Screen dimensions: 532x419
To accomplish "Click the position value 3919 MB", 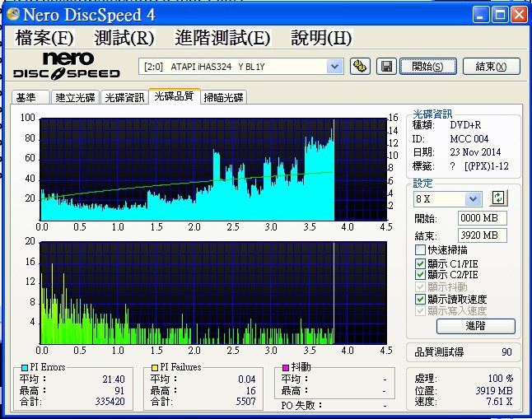I will tap(494, 390).
